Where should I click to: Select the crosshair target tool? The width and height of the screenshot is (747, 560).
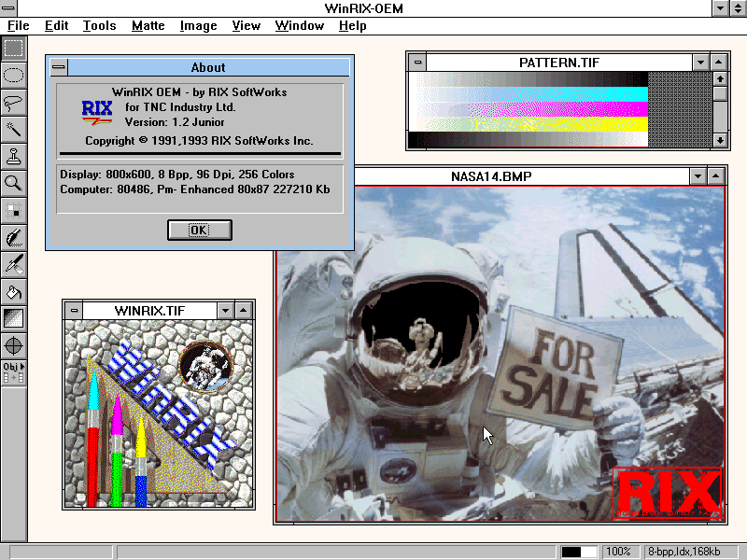tap(13, 345)
